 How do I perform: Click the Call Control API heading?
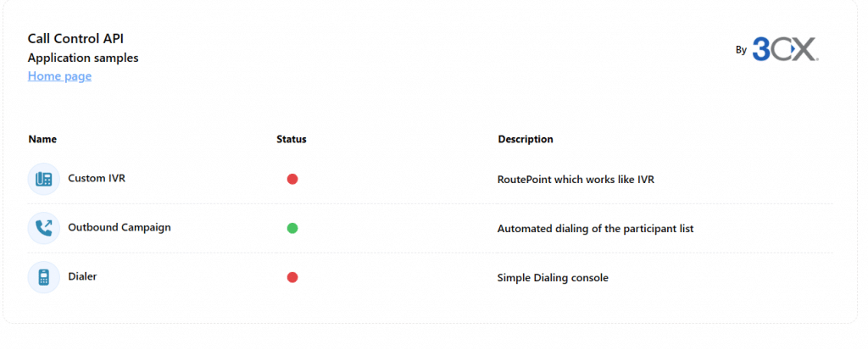click(x=75, y=38)
